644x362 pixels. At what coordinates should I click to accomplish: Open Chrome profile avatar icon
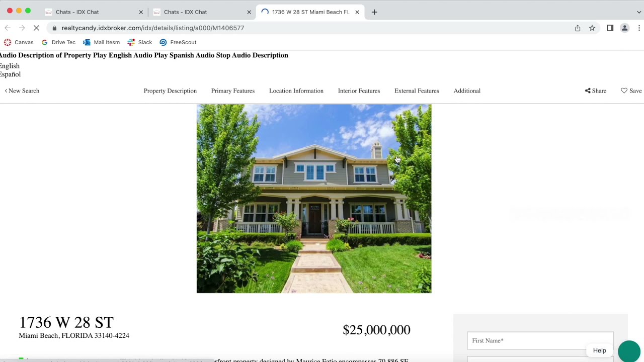(624, 28)
